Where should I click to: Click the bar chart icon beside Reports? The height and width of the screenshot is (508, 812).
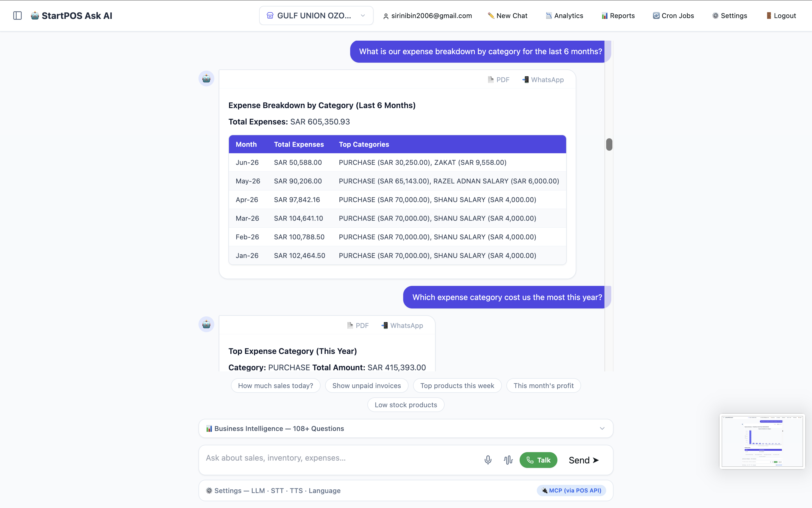point(605,16)
